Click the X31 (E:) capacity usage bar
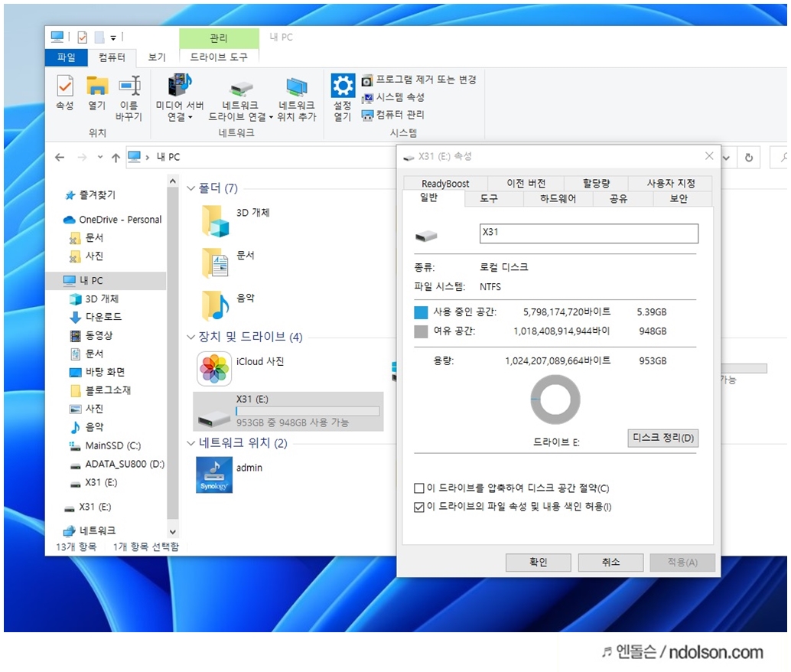This screenshot has width=791, height=672. click(308, 411)
